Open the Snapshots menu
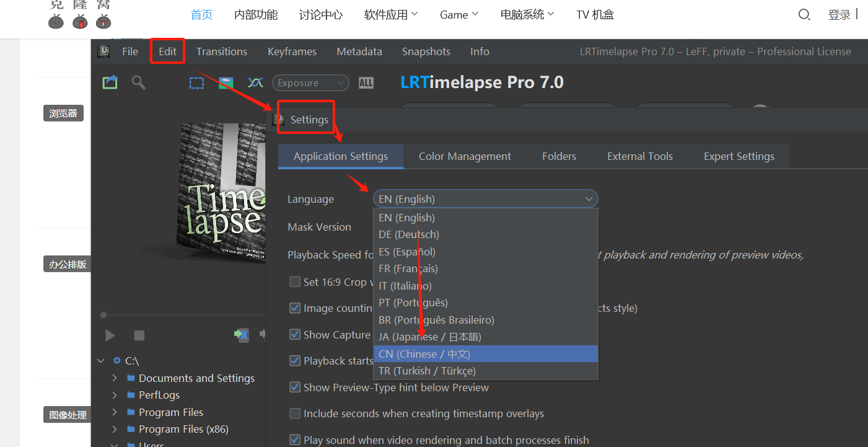The width and height of the screenshot is (868, 447). 426,51
